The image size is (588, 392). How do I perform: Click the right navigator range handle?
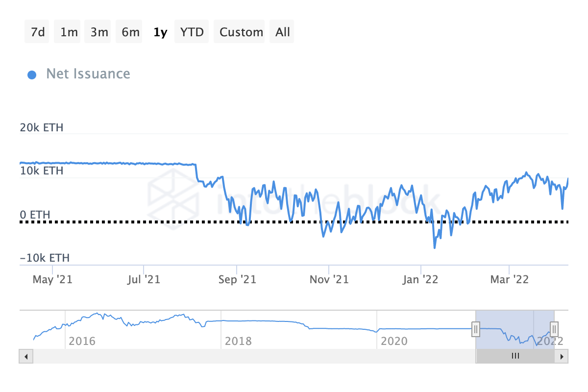(x=554, y=329)
